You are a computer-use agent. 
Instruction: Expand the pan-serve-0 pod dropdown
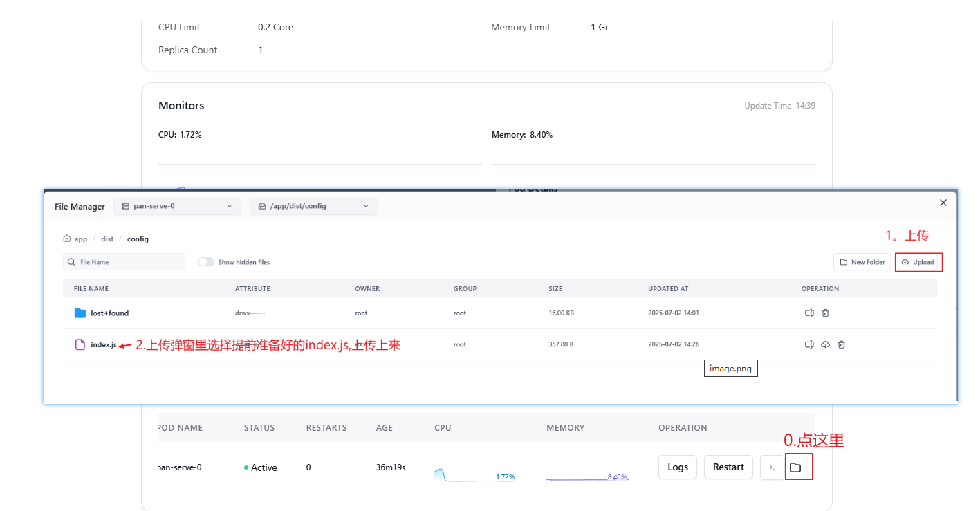coord(177,206)
